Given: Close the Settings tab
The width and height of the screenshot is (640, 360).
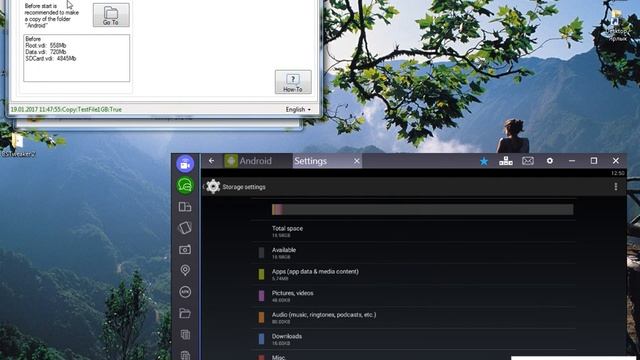Looking at the screenshot, I should (x=357, y=161).
